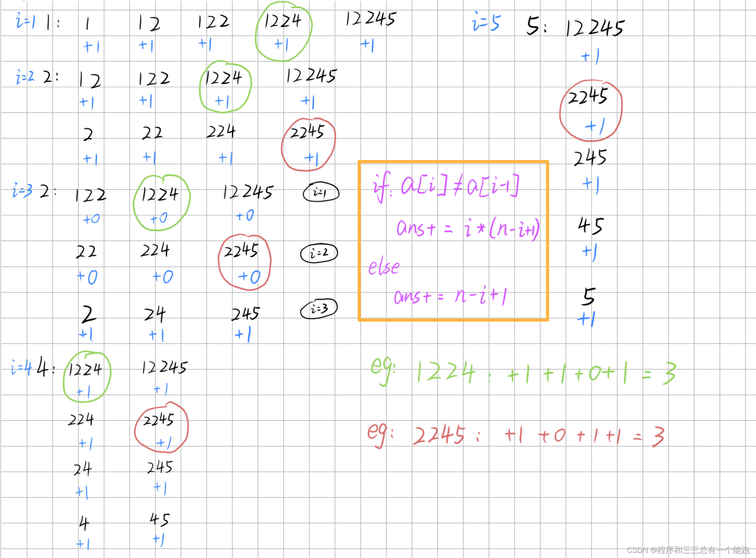
Task: Select the red circled 2245 in row i=4
Action: [x=161, y=427]
